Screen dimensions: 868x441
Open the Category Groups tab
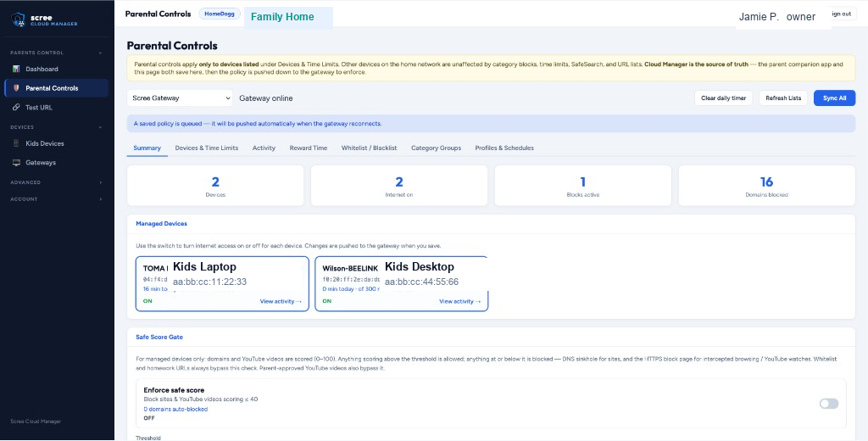tap(437, 148)
